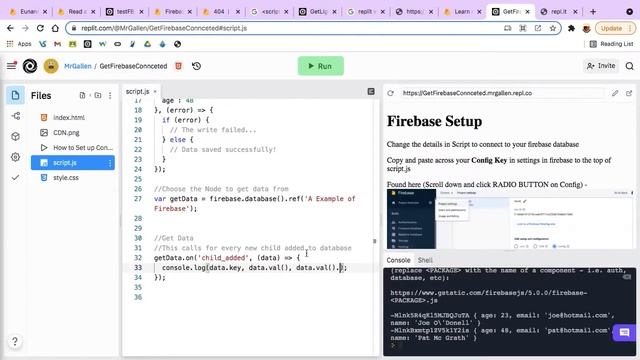Switch to the Shell tab
The height and width of the screenshot is (360, 640).
[x=425, y=260]
